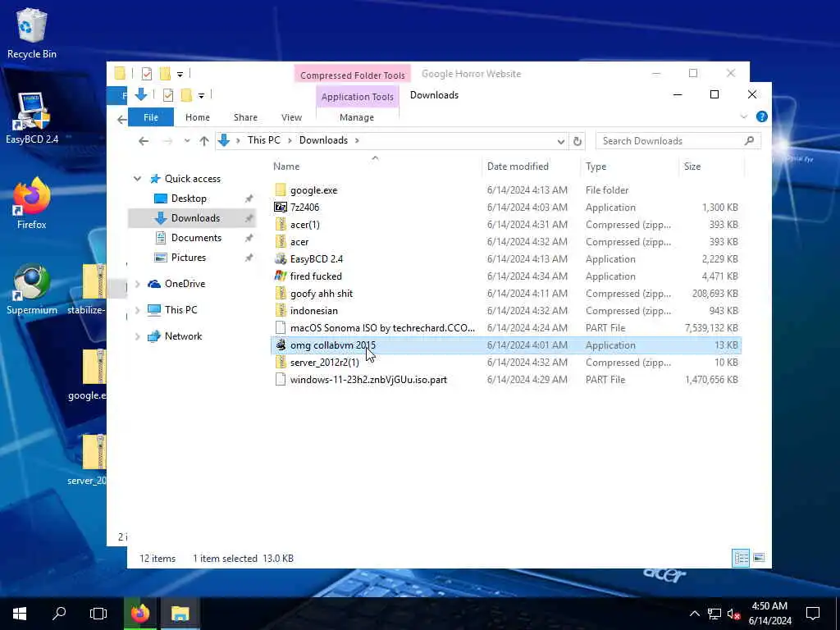Click the Application Tools contextual tab

(x=358, y=97)
